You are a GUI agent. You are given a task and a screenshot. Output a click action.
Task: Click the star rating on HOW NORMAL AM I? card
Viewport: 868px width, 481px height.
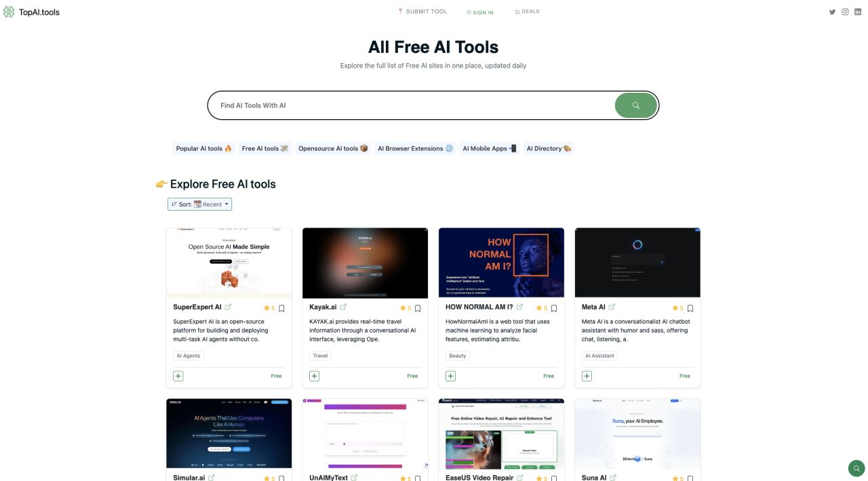pyautogui.click(x=542, y=308)
